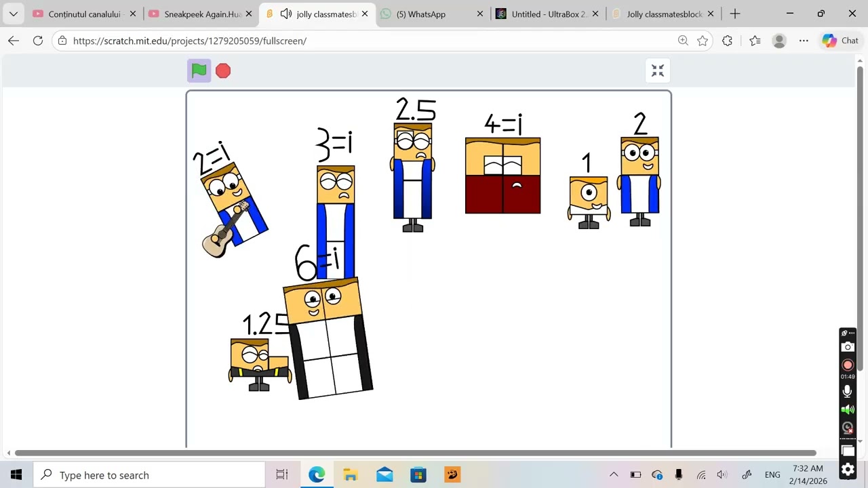The width and height of the screenshot is (868, 488).
Task: Open a new browser tab
Action: click(x=735, y=14)
